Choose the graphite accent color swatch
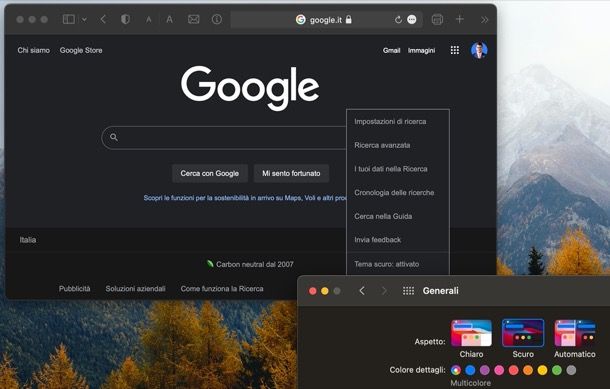 coord(571,370)
